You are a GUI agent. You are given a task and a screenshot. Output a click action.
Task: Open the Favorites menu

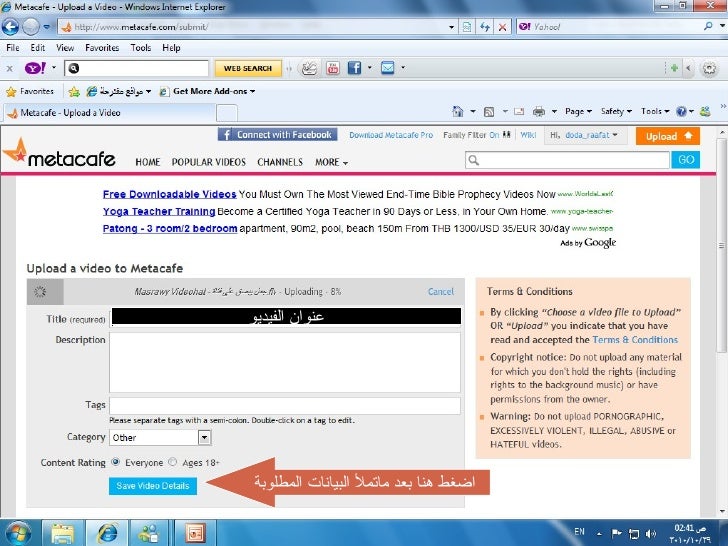tap(102, 48)
